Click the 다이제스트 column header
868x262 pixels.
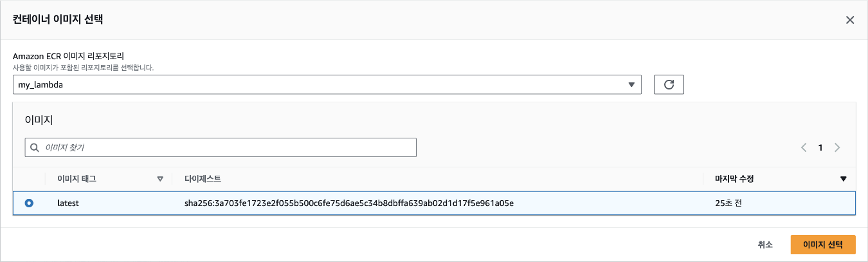203,179
